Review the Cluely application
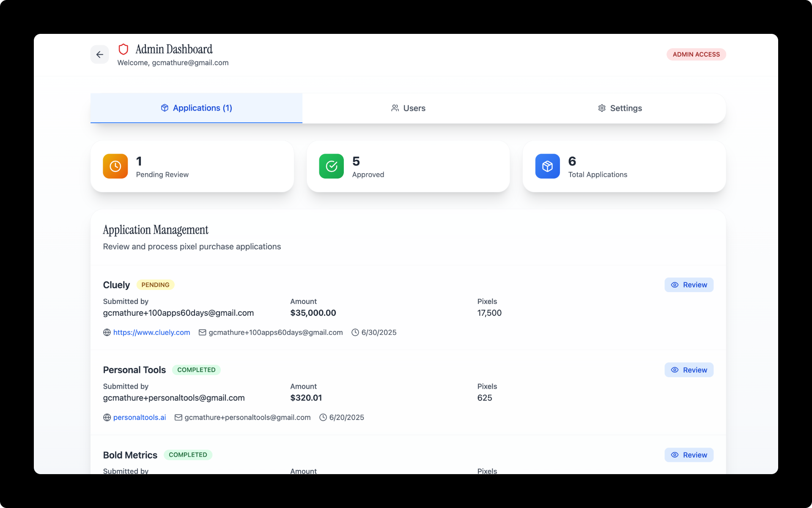Image resolution: width=812 pixels, height=508 pixels. tap(689, 285)
